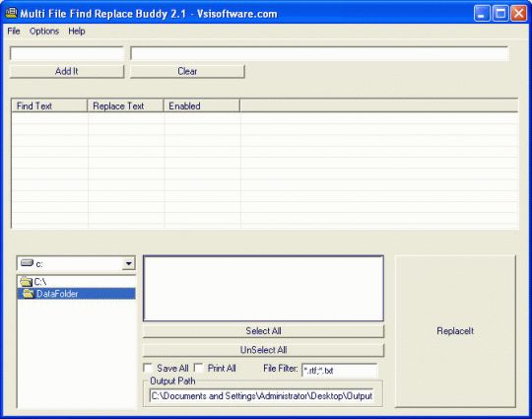Image resolution: width=532 pixels, height=419 pixels.
Task: Edit the Output Path field
Action: tap(262, 396)
